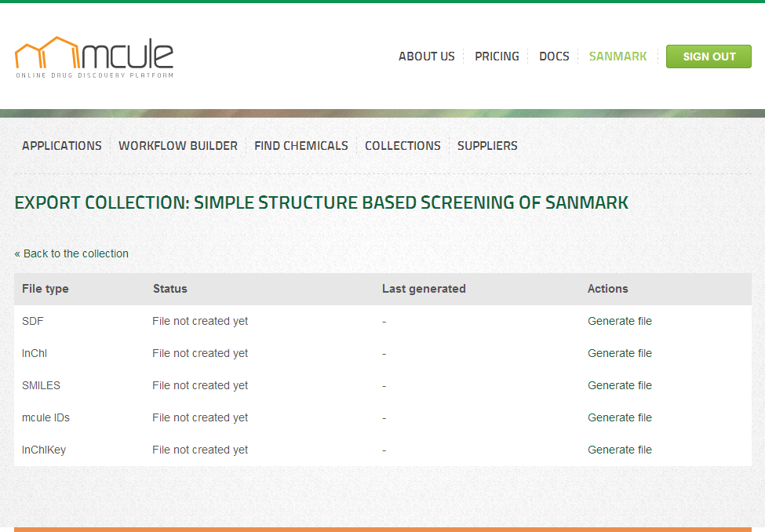This screenshot has width=765, height=532.
Task: Click the Last generated column header
Action: (x=424, y=289)
